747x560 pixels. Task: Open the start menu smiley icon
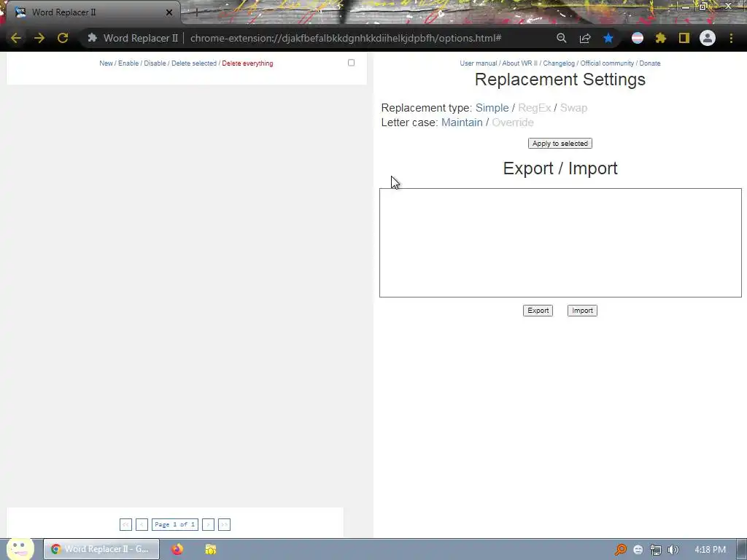click(x=20, y=548)
